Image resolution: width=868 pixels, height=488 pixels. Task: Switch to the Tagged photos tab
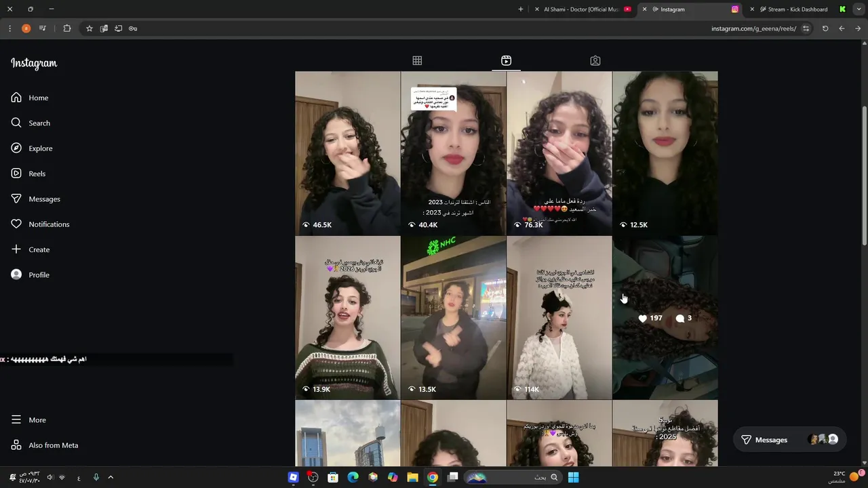click(x=595, y=60)
